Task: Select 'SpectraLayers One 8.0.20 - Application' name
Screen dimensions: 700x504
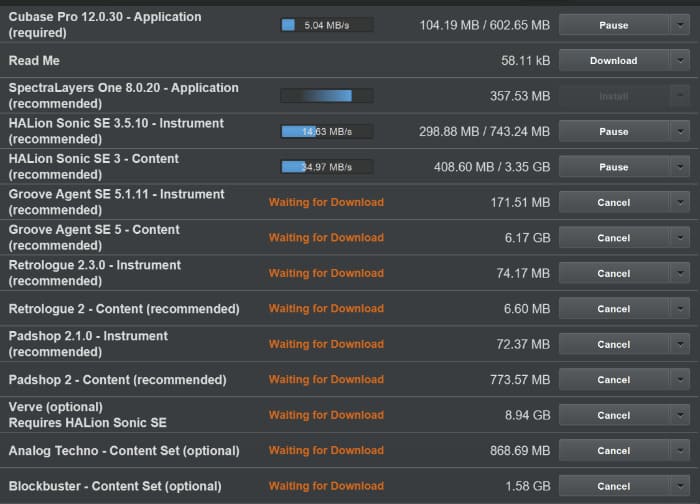Action: 124,87
